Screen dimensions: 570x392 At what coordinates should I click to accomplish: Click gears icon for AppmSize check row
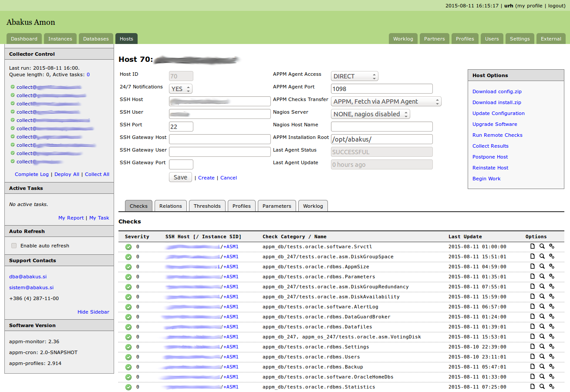pyautogui.click(x=552, y=267)
